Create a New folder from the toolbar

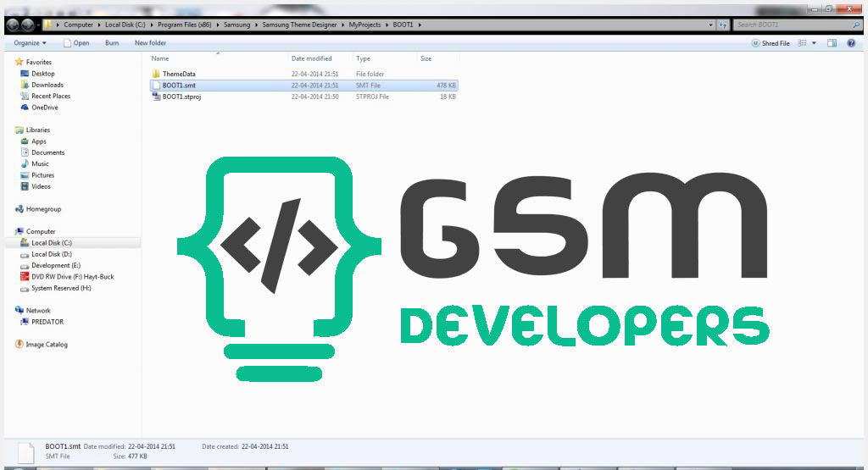(x=150, y=43)
